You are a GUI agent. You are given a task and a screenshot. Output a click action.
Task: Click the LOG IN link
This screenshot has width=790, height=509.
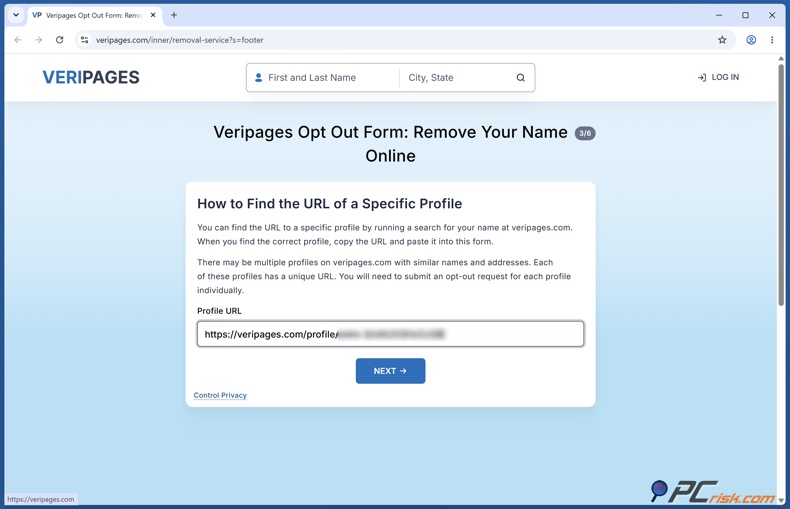[718, 77]
